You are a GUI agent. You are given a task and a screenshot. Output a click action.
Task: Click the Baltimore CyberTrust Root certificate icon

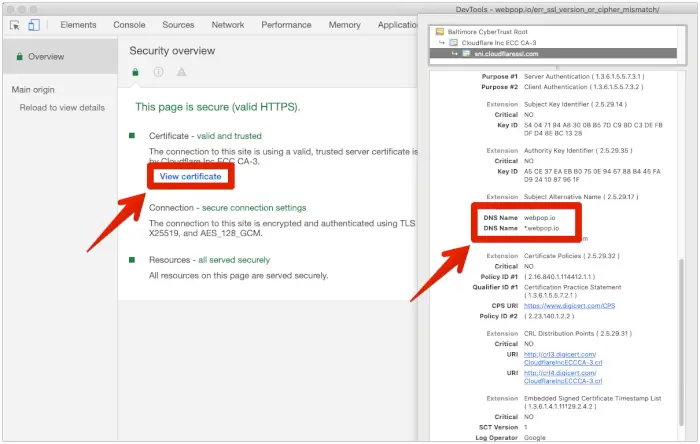click(440, 32)
